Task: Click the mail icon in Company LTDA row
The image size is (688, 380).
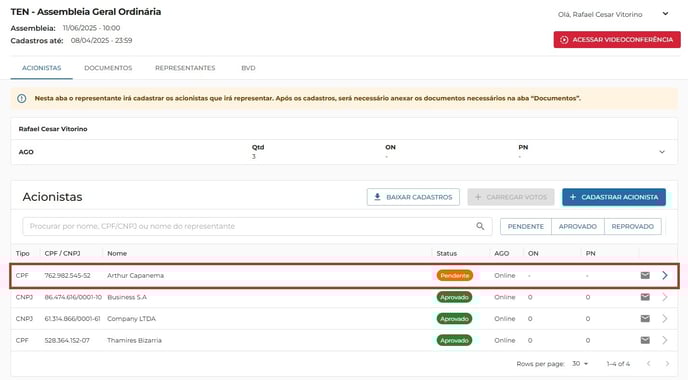Action: pos(645,319)
